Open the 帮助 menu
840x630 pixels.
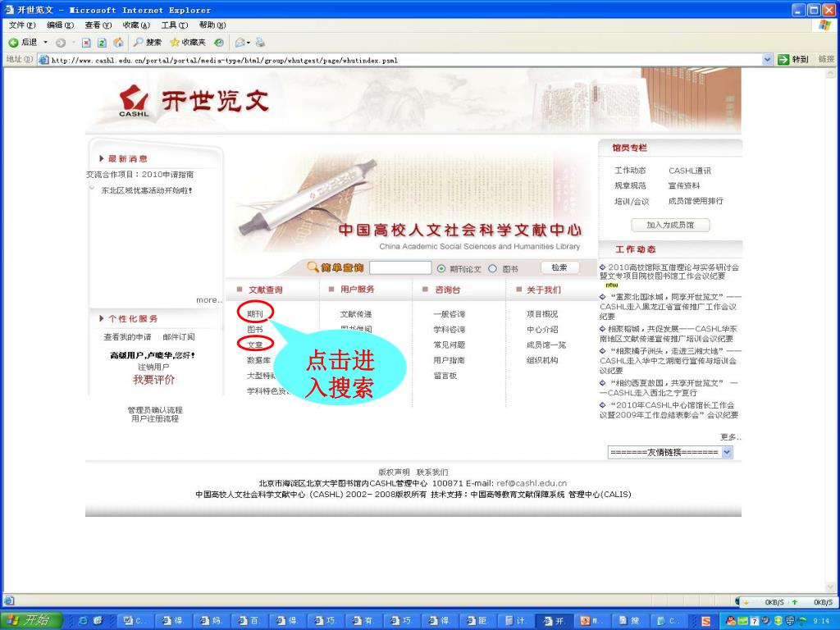[x=212, y=25]
